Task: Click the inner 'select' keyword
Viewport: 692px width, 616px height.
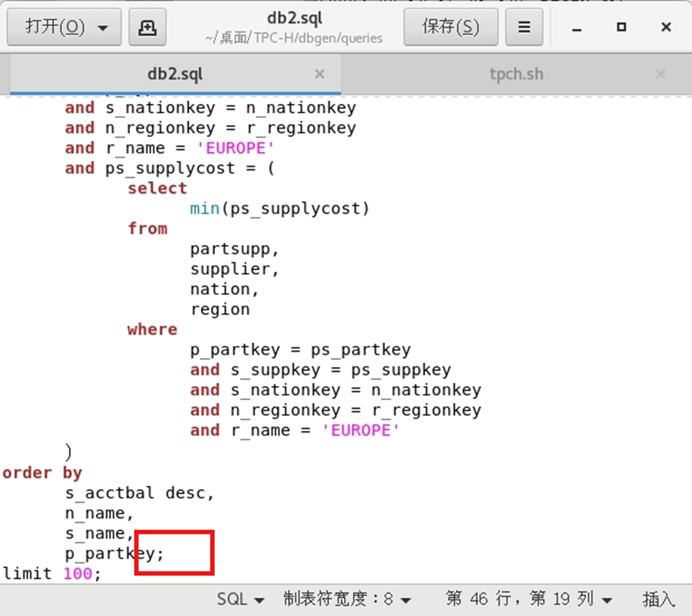Action: click(x=157, y=188)
